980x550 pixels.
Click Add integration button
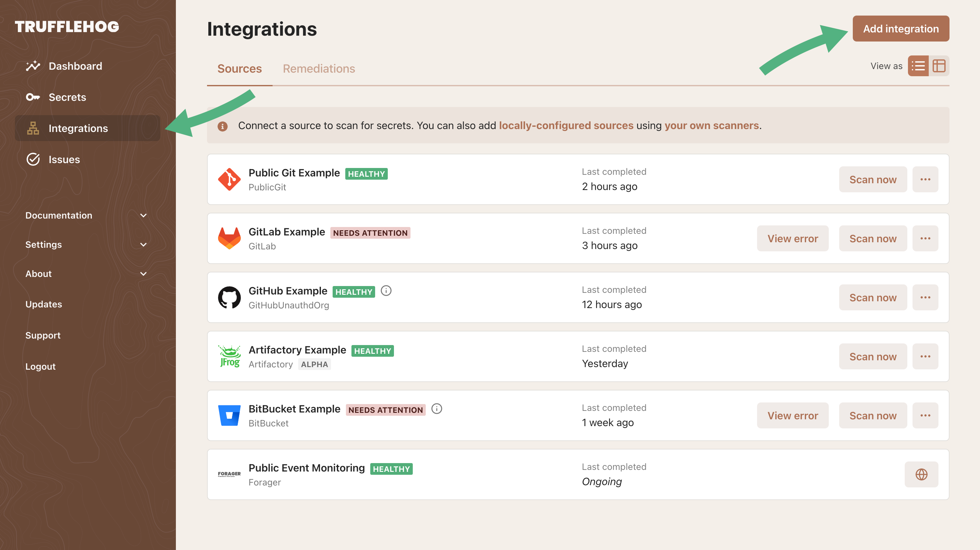click(x=900, y=28)
